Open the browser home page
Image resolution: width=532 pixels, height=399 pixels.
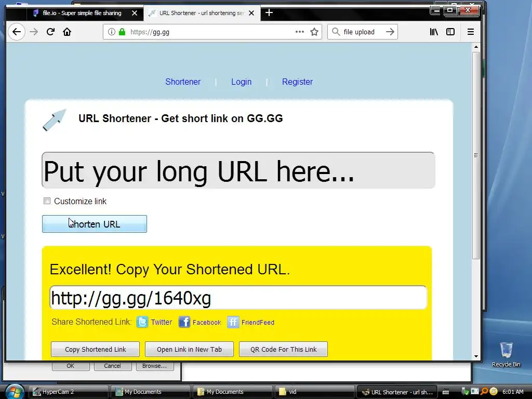click(67, 32)
